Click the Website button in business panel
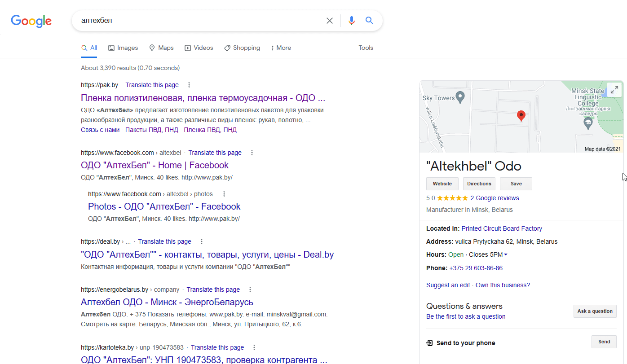 [x=442, y=184]
